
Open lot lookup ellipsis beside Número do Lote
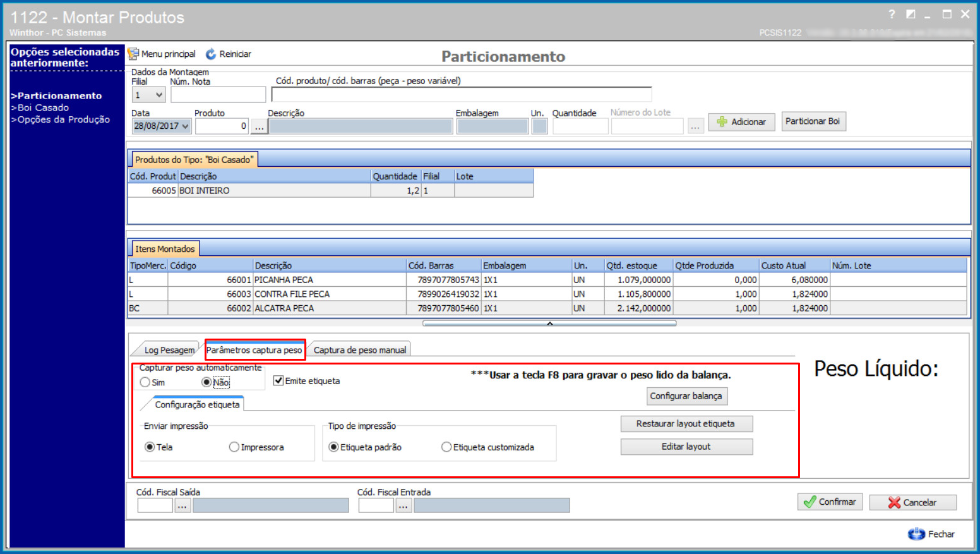point(695,126)
